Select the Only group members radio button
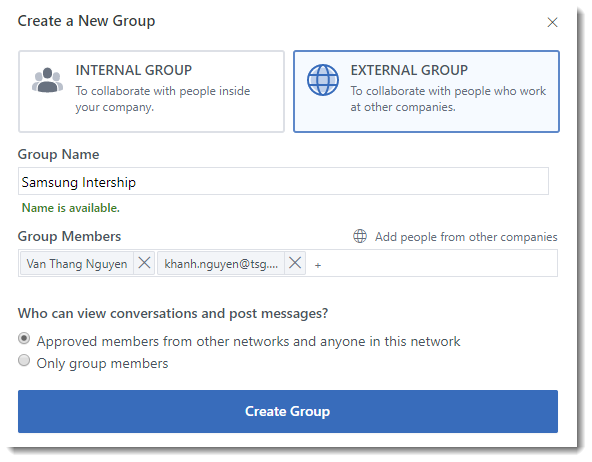This screenshot has height=462, width=592. click(x=24, y=360)
